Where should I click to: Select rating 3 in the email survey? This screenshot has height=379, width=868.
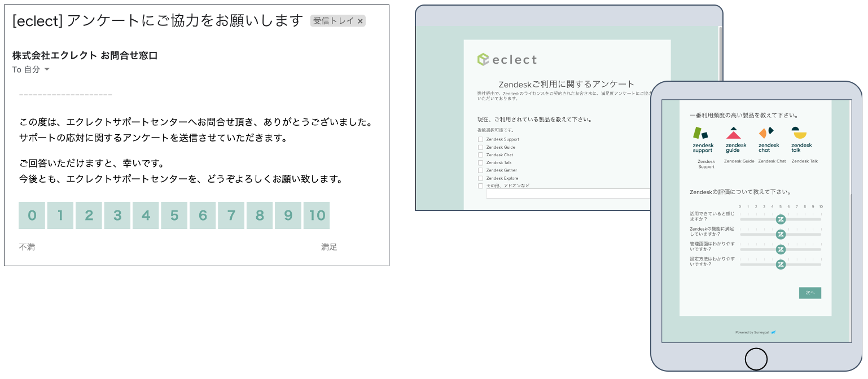(117, 215)
